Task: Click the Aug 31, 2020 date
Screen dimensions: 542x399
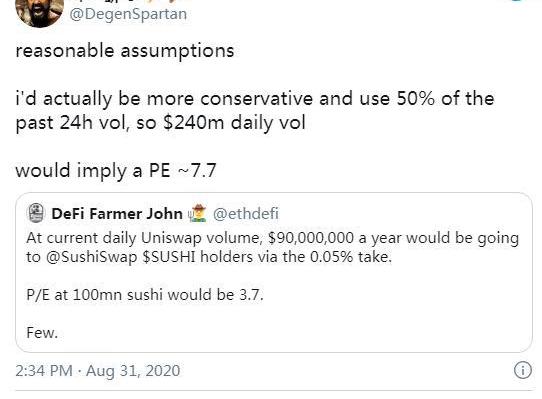Action: pos(133,371)
